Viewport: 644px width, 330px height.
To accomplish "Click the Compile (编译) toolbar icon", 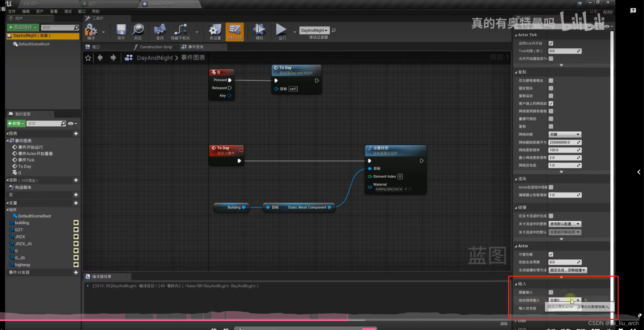I will 91,30.
